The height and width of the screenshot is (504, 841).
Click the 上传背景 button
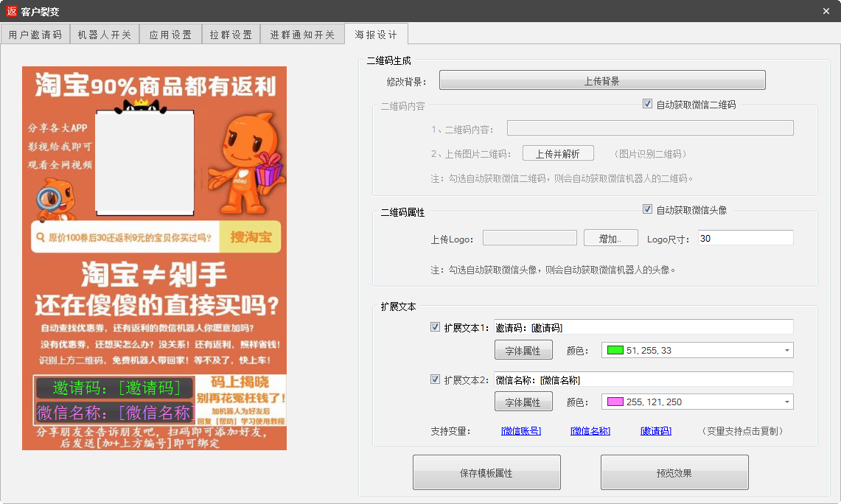point(601,80)
